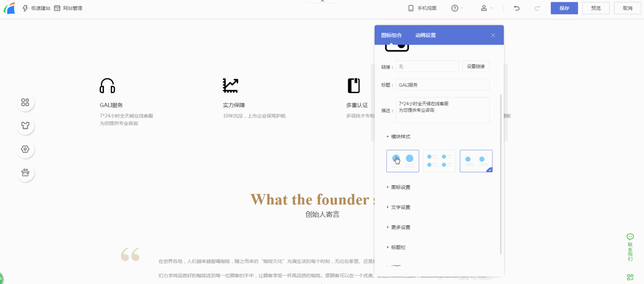Viewport: 644px width, 284px height.
Task: Select the 'What the founder' heading
Action: (x=313, y=200)
